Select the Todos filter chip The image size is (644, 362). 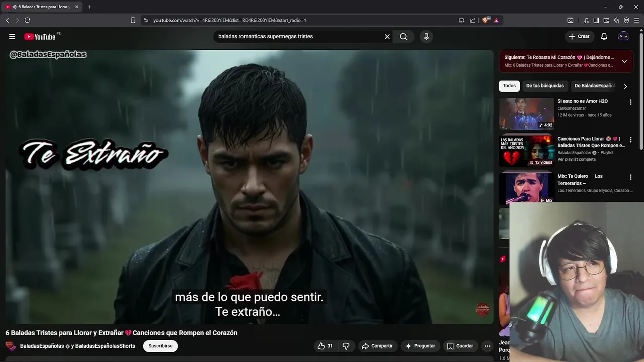pos(509,86)
